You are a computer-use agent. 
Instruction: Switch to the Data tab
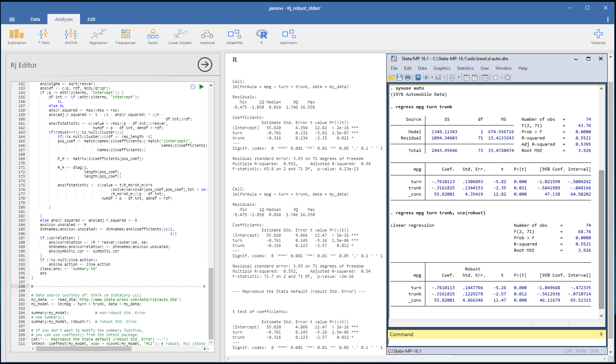coord(35,19)
